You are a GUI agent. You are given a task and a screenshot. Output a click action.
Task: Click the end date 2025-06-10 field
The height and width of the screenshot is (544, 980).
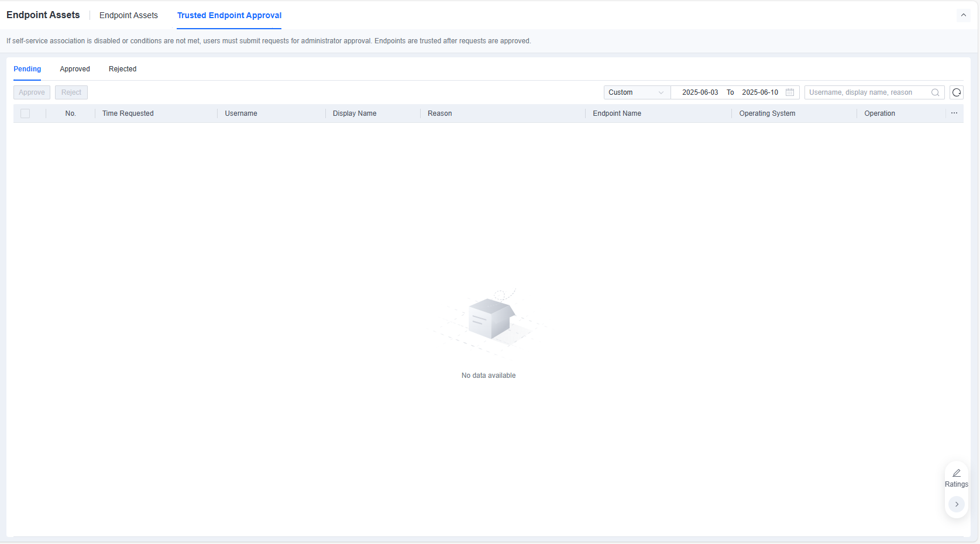click(761, 92)
